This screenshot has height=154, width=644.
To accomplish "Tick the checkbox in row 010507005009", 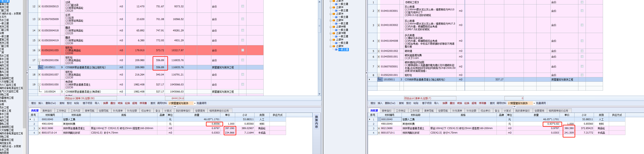I will click(242, 19).
